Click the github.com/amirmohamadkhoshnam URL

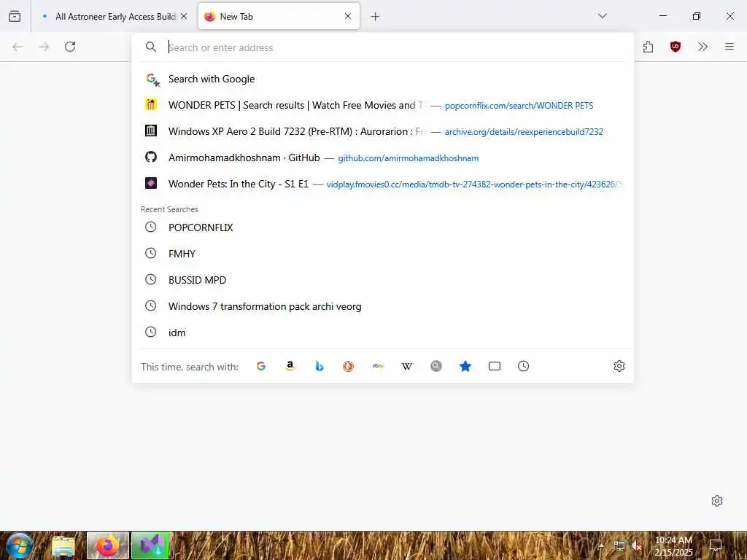pyautogui.click(x=409, y=158)
